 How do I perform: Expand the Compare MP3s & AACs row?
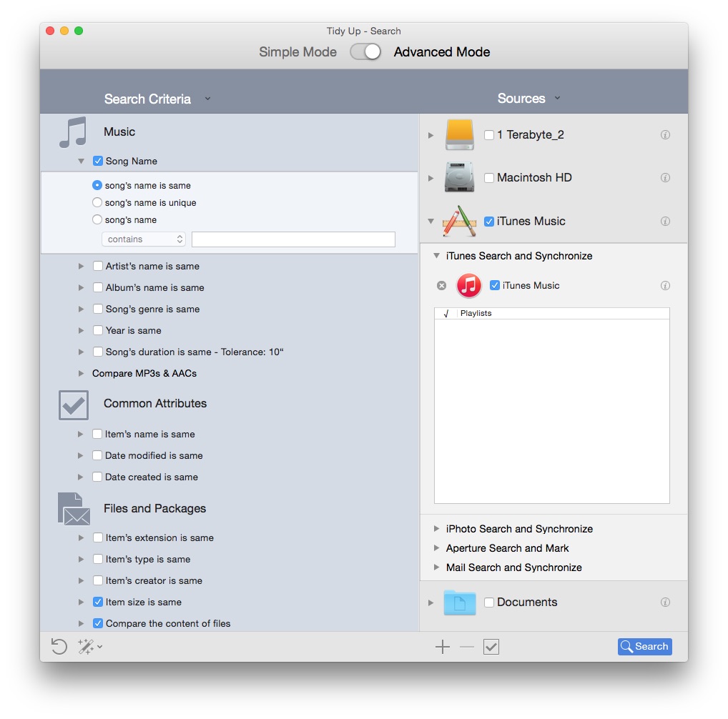pyautogui.click(x=82, y=374)
